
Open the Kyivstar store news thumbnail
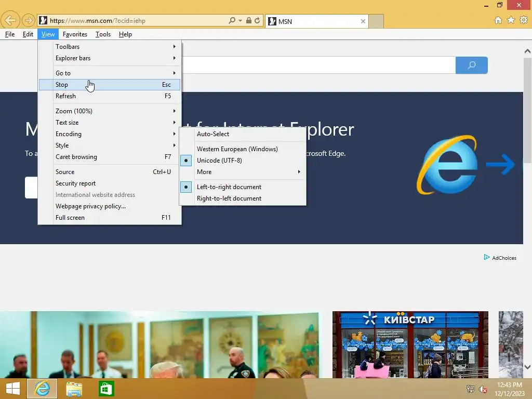410,344
